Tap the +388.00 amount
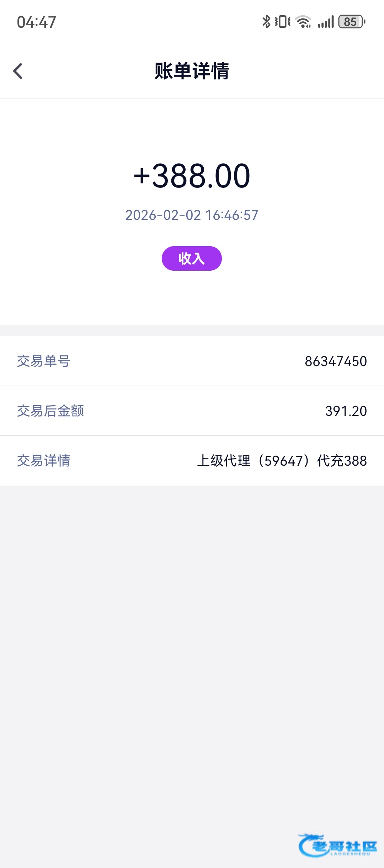 click(x=192, y=176)
